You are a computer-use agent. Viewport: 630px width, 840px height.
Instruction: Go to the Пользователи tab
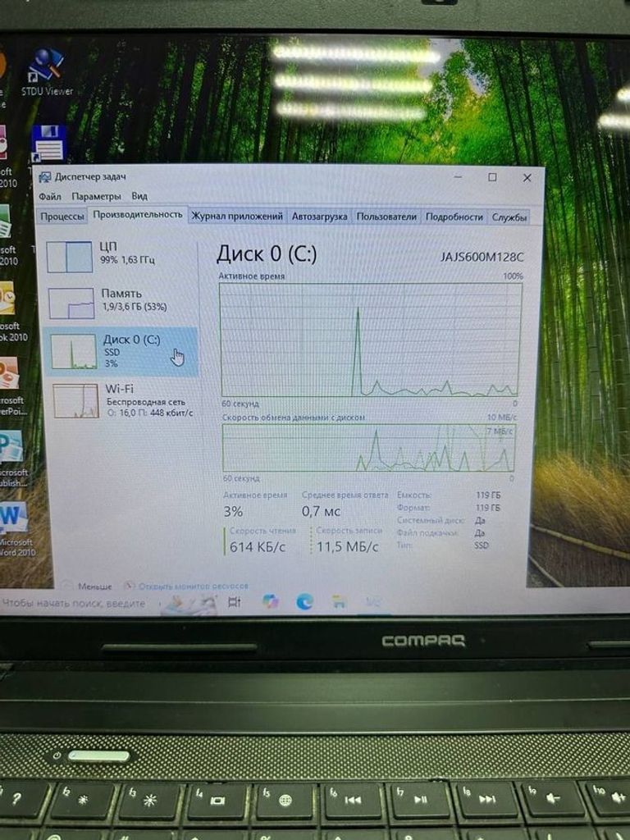[x=386, y=217]
